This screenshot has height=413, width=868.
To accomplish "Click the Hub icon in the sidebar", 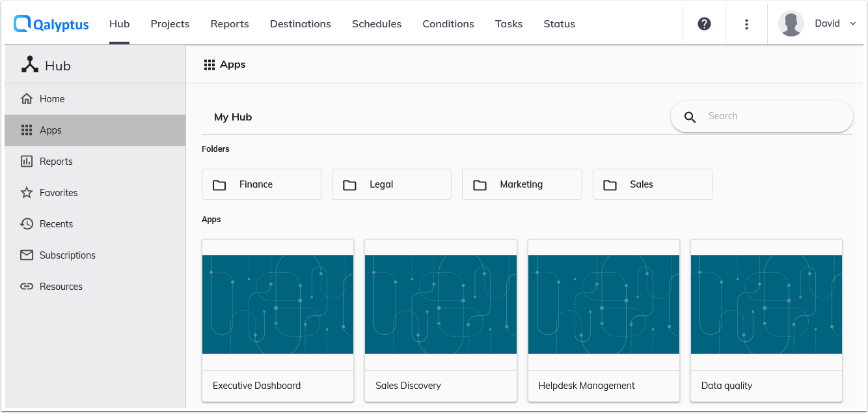I will 29,64.
